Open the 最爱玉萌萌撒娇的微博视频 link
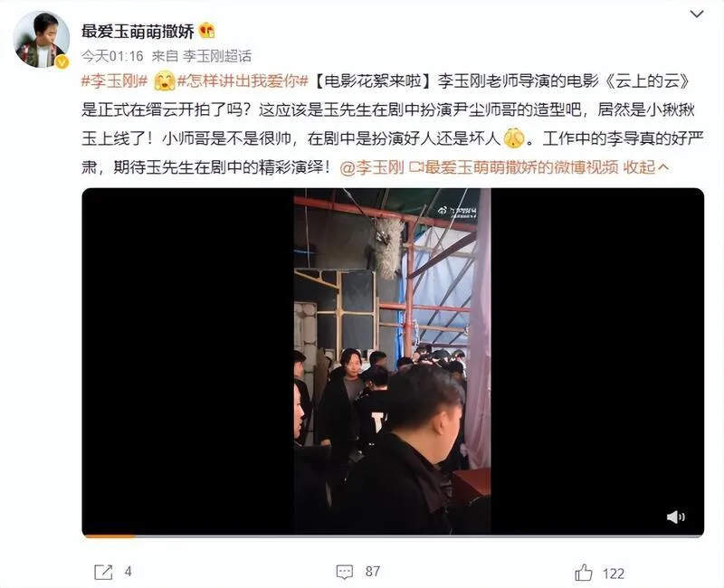 tap(521, 167)
